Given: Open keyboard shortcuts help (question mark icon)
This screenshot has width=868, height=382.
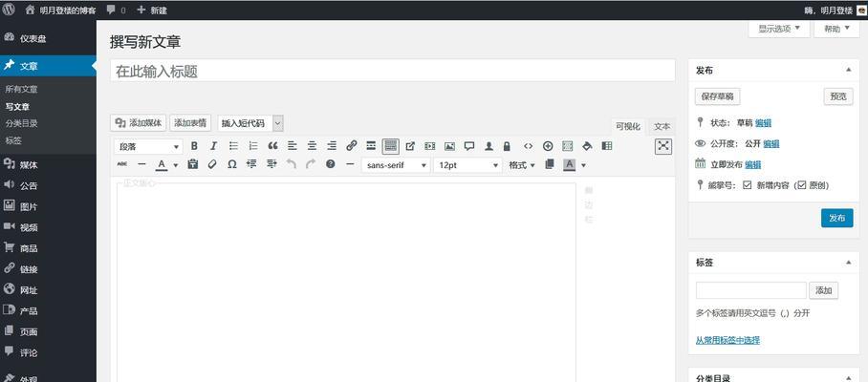Looking at the screenshot, I should pos(331,164).
